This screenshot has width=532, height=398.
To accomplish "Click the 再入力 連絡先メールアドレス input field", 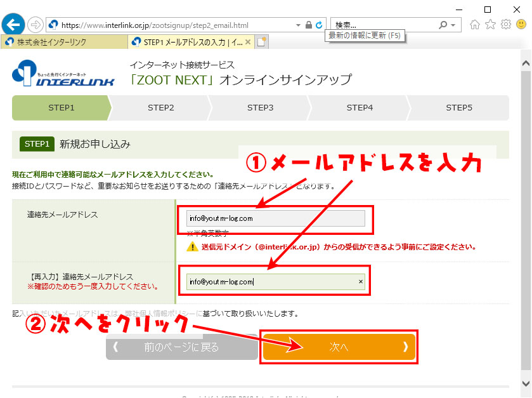I will click(x=275, y=282).
